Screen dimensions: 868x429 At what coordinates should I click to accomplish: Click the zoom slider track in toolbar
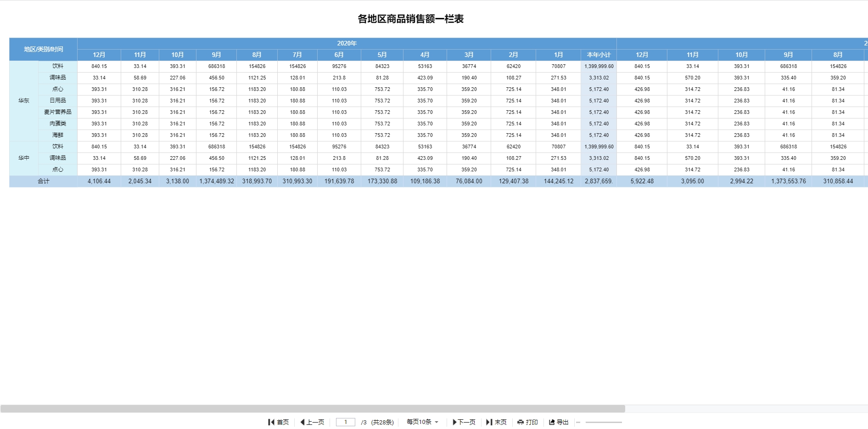(604, 422)
